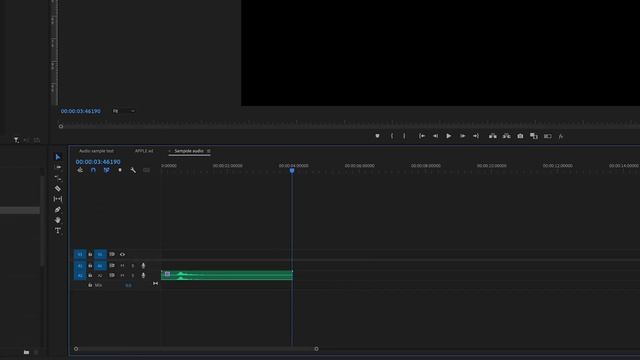Screen dimensions: 640x360
Task: Open Sample audio tab panel menu
Action: click(x=209, y=151)
